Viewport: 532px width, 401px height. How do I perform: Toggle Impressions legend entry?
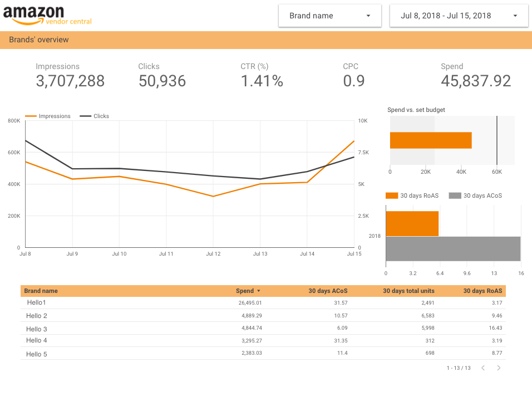(x=48, y=116)
